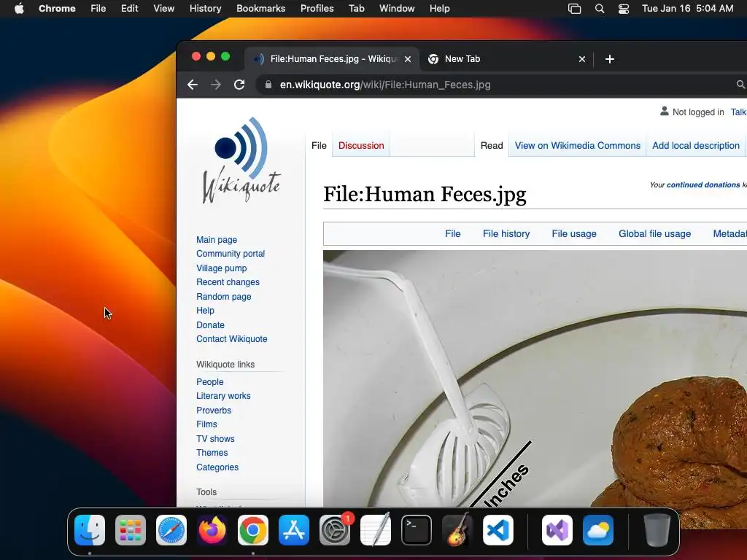Click the continued donations link

tap(703, 184)
